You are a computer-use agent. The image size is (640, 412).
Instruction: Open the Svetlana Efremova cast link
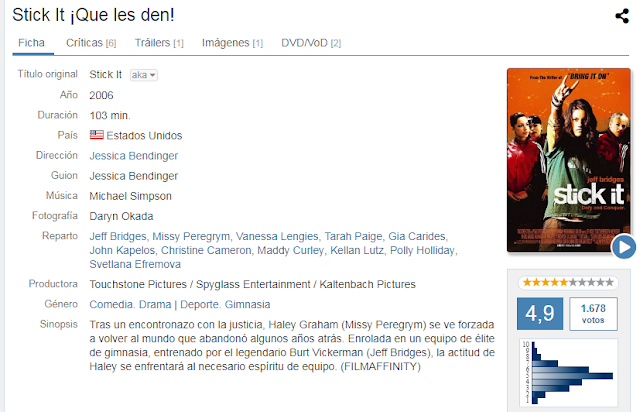135,264
